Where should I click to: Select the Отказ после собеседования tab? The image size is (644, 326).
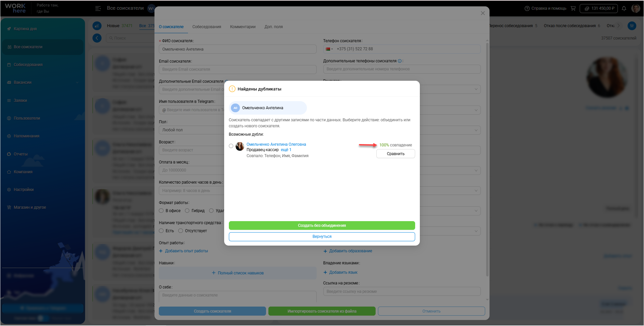coord(572,26)
